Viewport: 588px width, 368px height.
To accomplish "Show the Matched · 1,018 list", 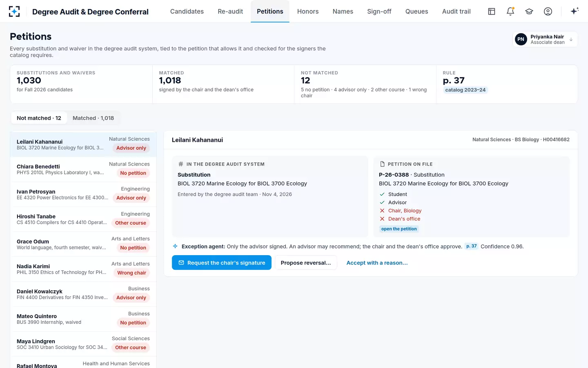I will coord(94,118).
